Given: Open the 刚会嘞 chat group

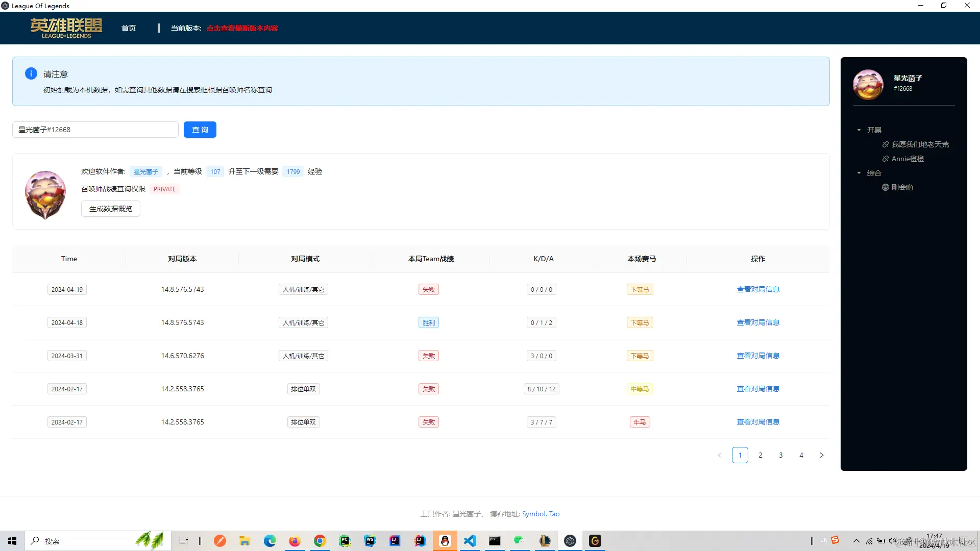Looking at the screenshot, I should coord(902,187).
